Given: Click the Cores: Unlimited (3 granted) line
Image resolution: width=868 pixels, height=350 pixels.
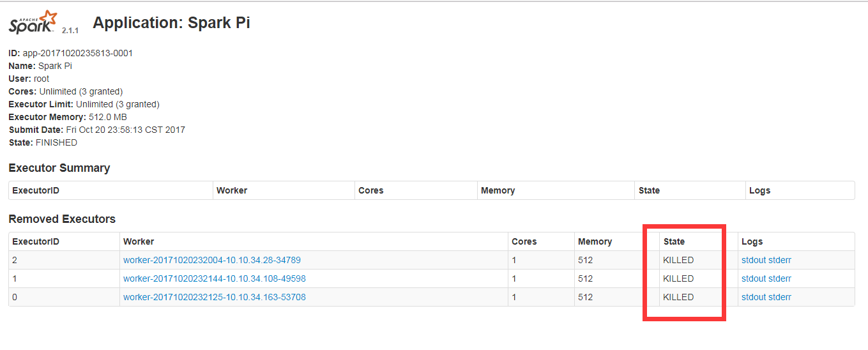Looking at the screenshot, I should pyautogui.click(x=66, y=91).
